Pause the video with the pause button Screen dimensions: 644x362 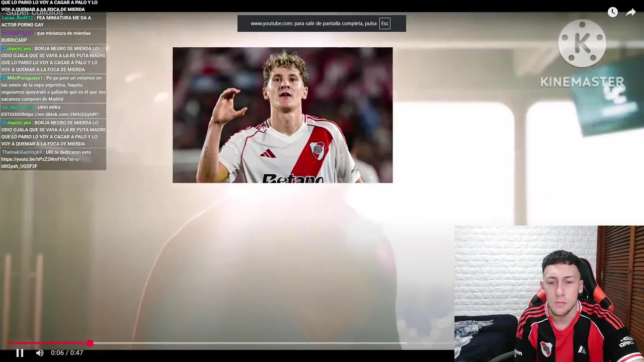click(20, 353)
